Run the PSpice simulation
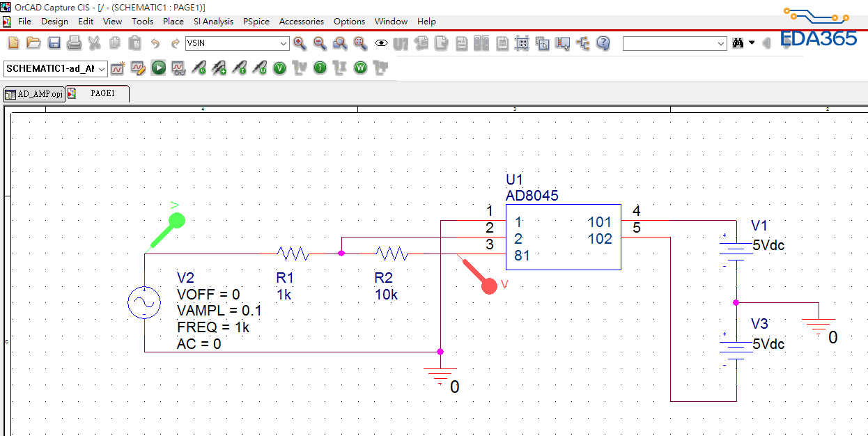 [159, 68]
